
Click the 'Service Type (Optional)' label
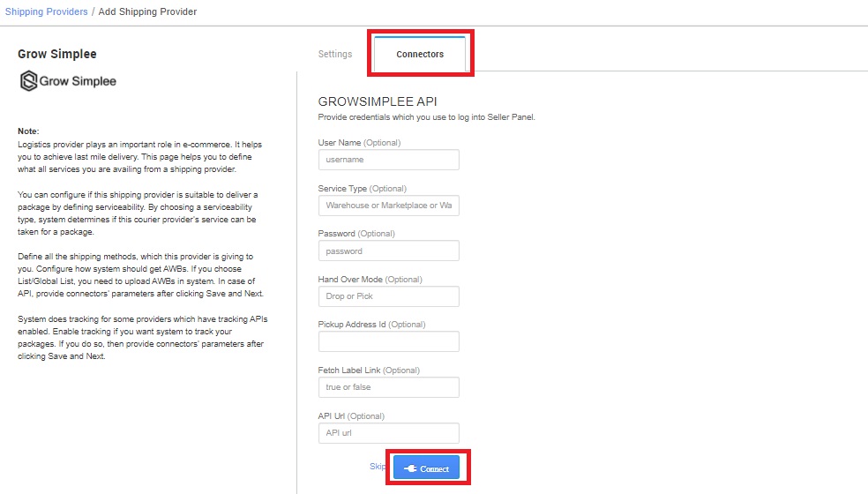click(362, 188)
